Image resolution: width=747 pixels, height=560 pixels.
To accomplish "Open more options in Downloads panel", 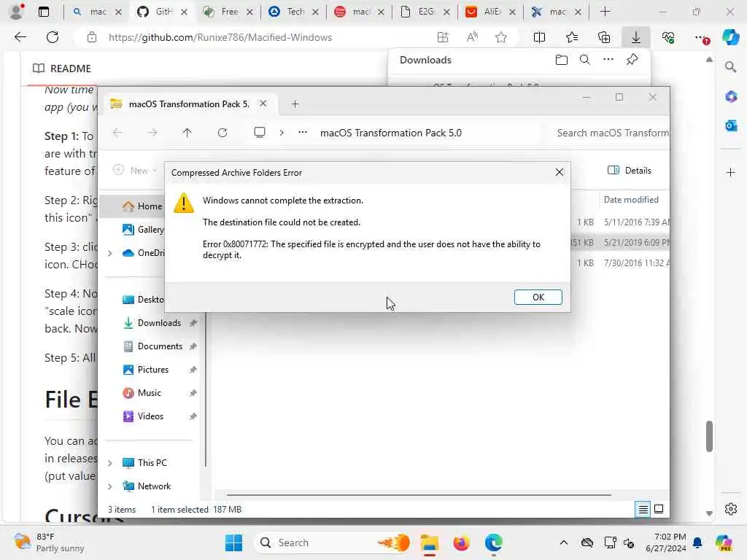I will (x=608, y=60).
